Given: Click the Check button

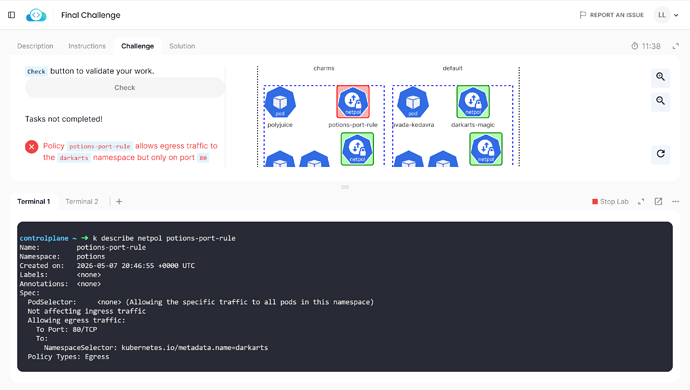Looking at the screenshot, I should 125,88.
